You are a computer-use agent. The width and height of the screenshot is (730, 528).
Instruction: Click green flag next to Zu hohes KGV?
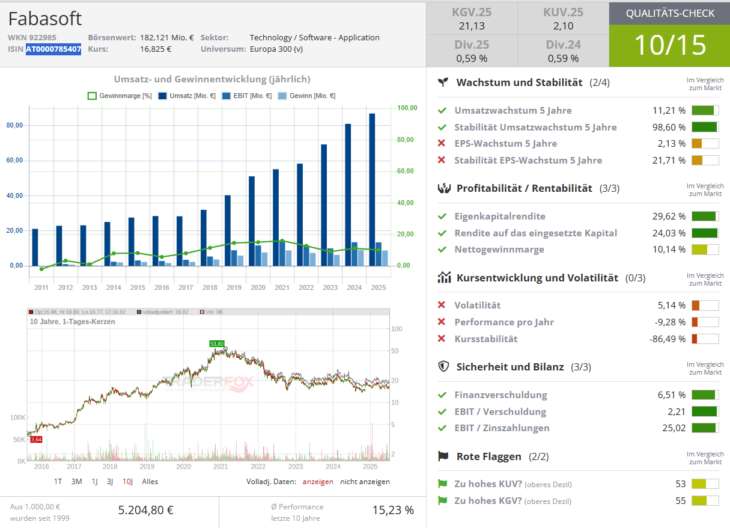(x=442, y=501)
